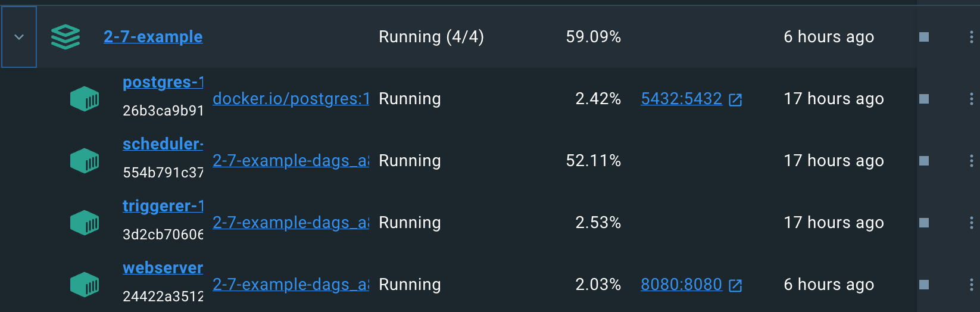Click the 2-7-example stack layers icon
Viewport: 980px width, 312px height.
[65, 37]
